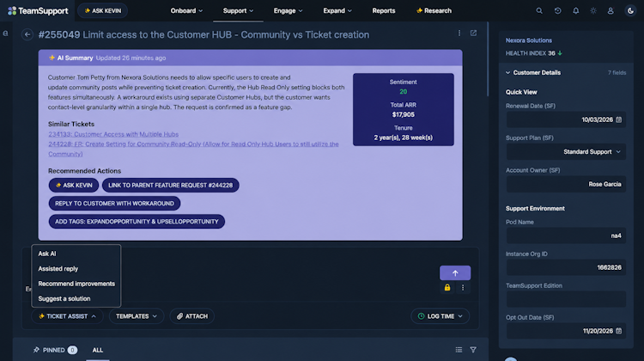644x361 pixels.
Task: Click the Total ARR $17,905 value
Action: 404,114
